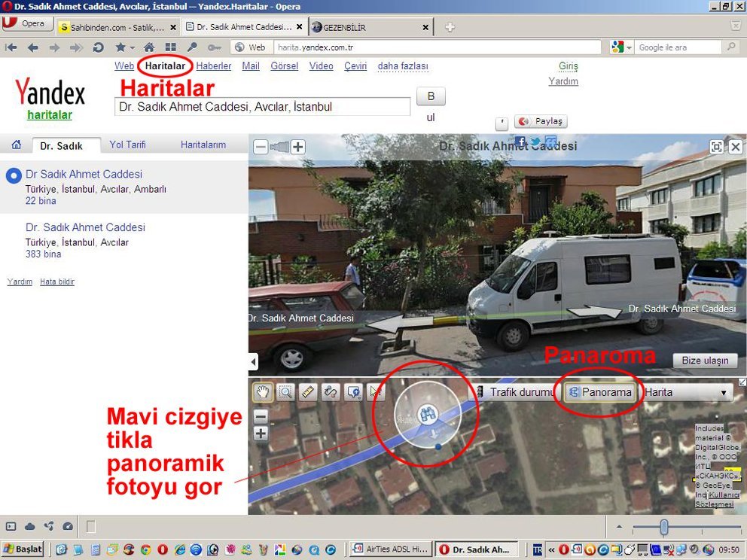The width and height of the screenshot is (747, 560).
Task: Open the Yol Tarifi tab
Action: 127,145
